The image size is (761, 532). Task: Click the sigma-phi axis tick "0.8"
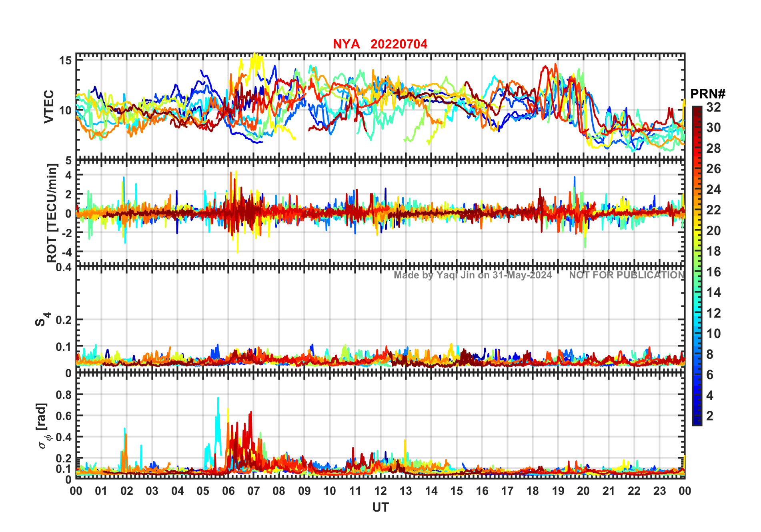[64, 395]
